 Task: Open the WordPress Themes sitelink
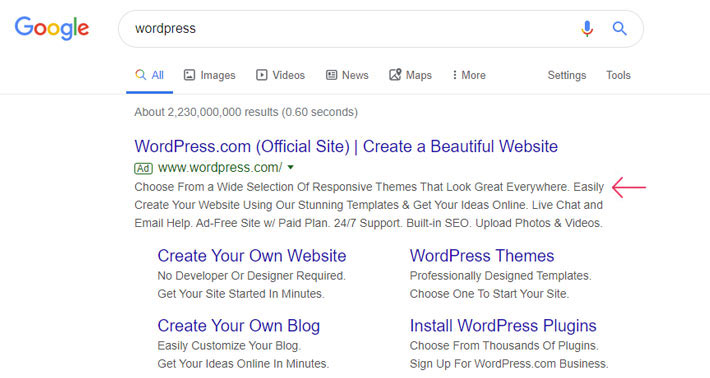point(482,256)
